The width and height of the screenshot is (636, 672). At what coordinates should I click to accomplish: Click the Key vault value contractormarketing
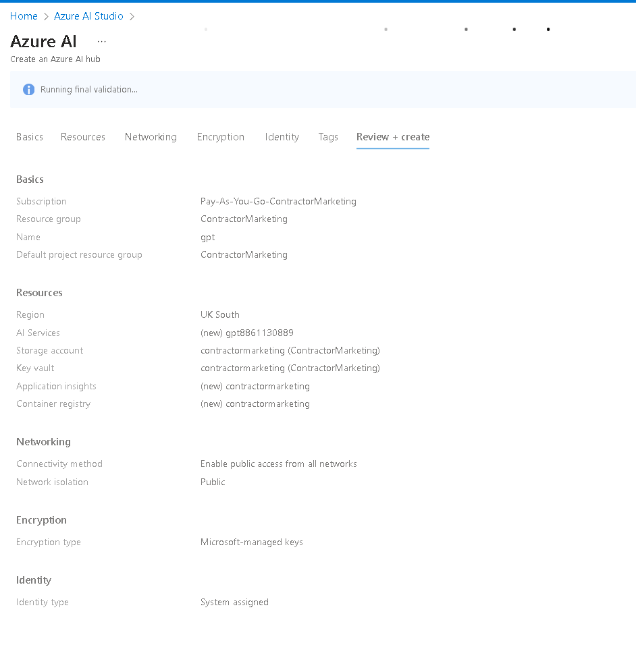tap(290, 368)
